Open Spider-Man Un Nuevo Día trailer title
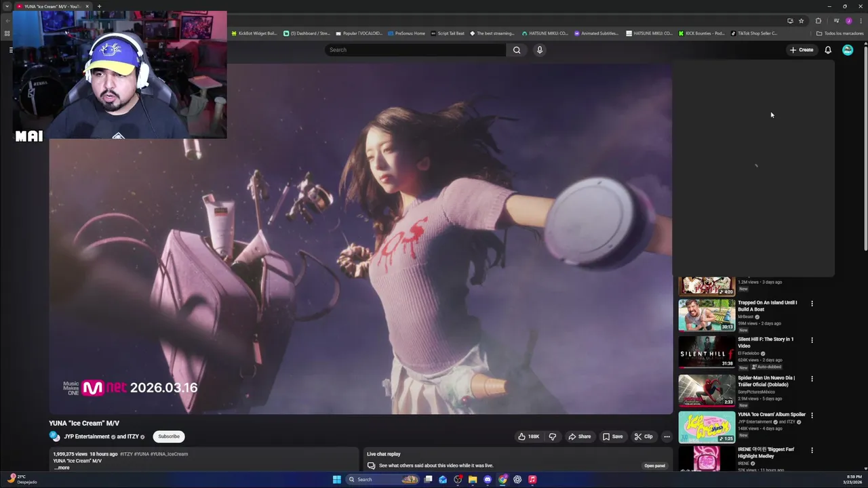Screen dimensions: 868x488 click(766, 381)
